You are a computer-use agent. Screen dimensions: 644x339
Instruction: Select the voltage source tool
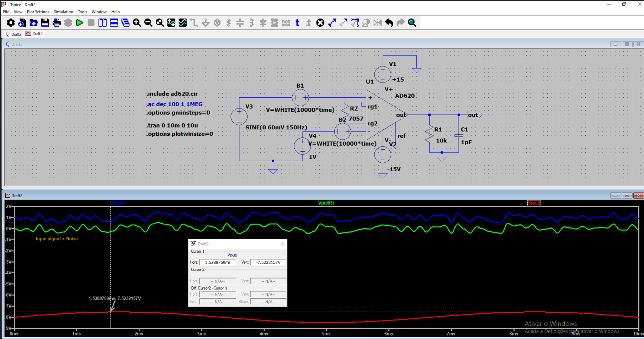click(x=217, y=23)
